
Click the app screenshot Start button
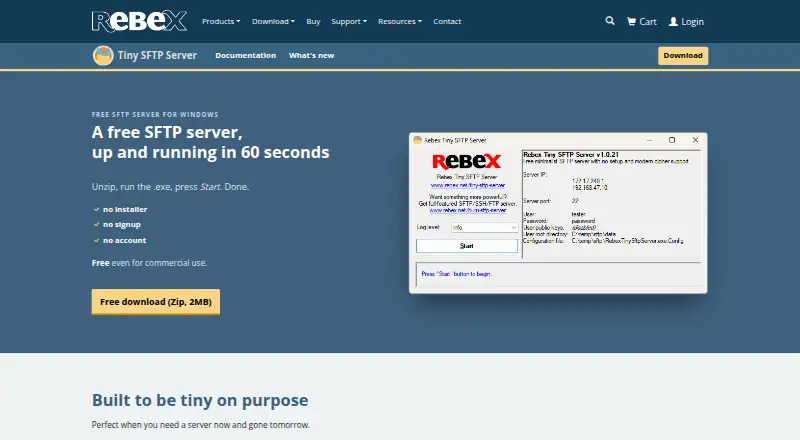[467, 246]
